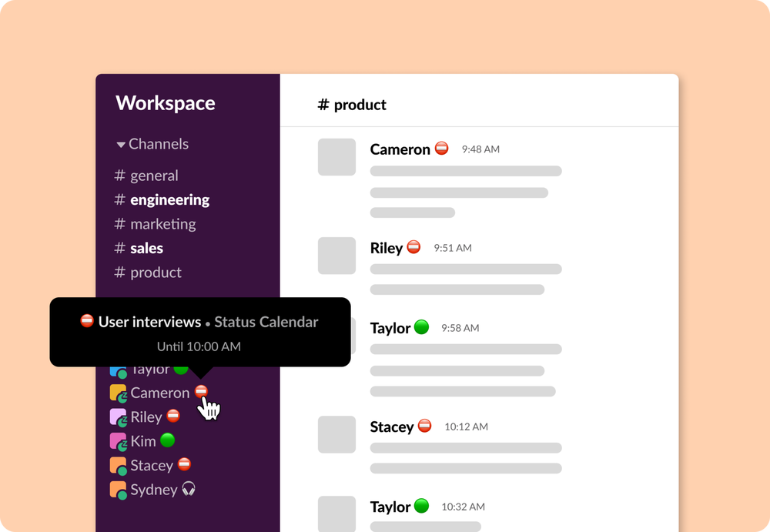Click the red status icon next to Riley's message name
The image size is (770, 532).
[x=413, y=247]
